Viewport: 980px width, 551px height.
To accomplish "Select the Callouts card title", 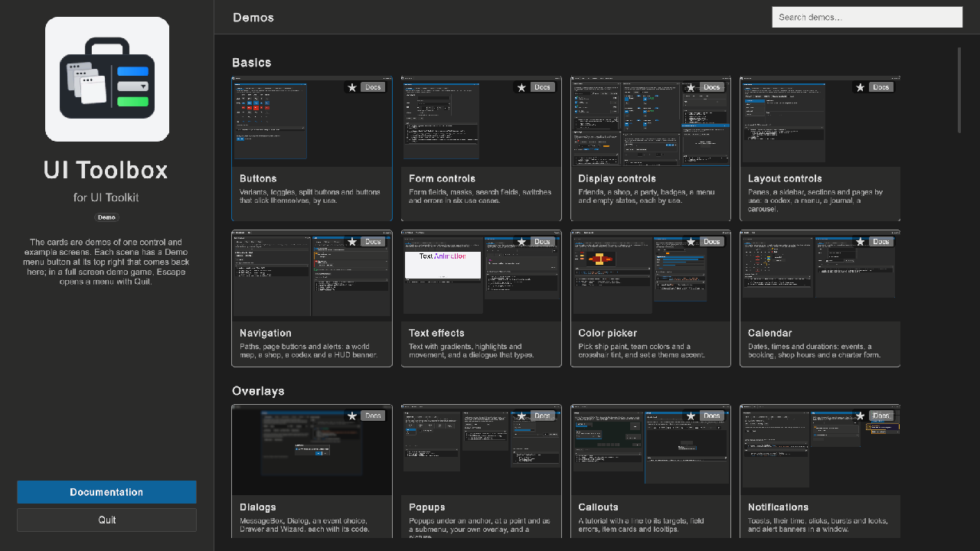I will pos(598,507).
